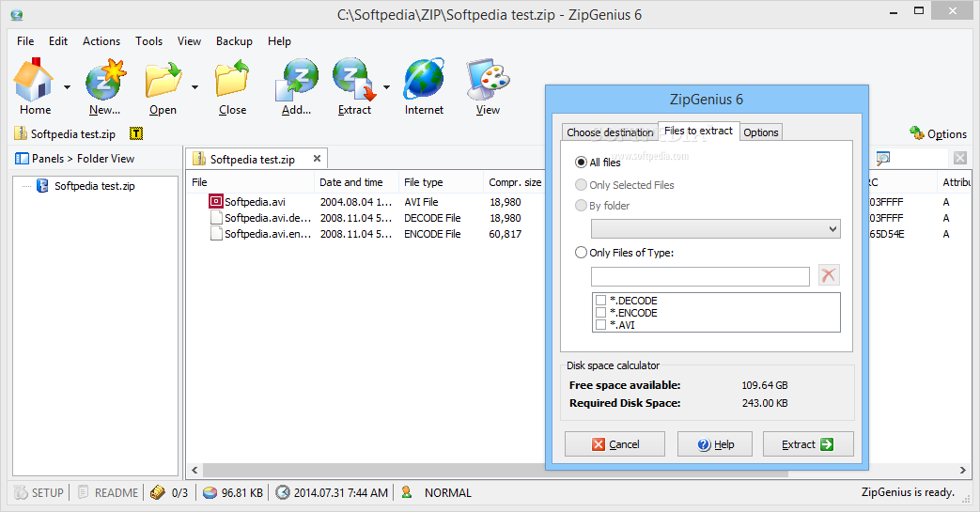Screen dimensions: 980x512
Task: Select the Only Selected Files radio button
Action: pyautogui.click(x=581, y=184)
